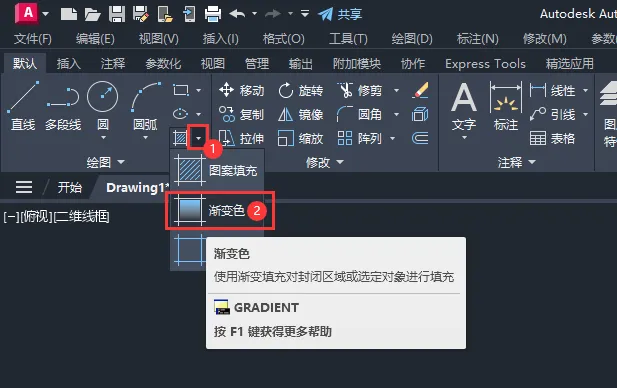Viewport: 617px width, 388px height.
Task: Open the 绘图(D) menu
Action: click(412, 39)
